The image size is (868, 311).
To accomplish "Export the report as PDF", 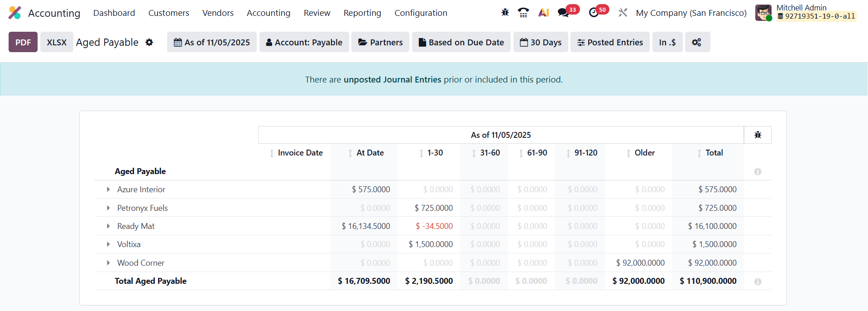I will (x=23, y=42).
